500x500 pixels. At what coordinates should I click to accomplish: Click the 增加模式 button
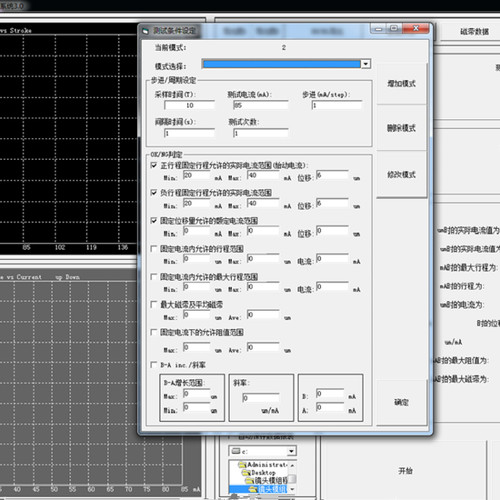point(401,84)
